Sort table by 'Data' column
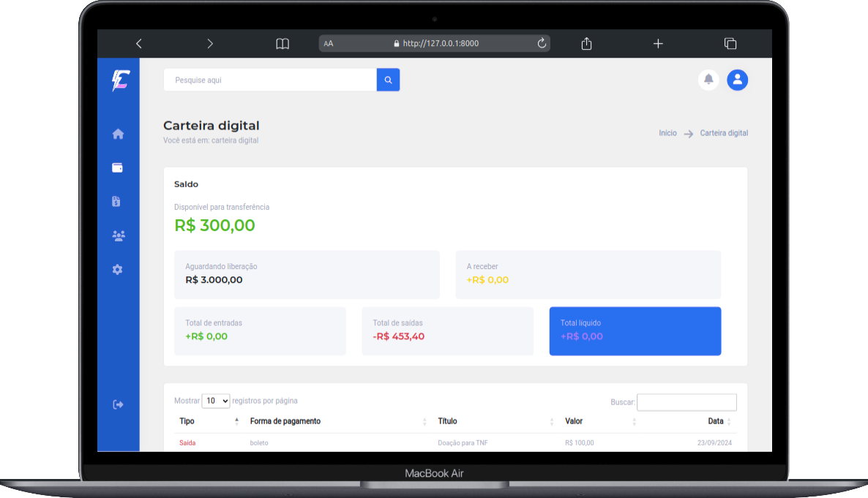The image size is (868, 498). (x=689, y=421)
